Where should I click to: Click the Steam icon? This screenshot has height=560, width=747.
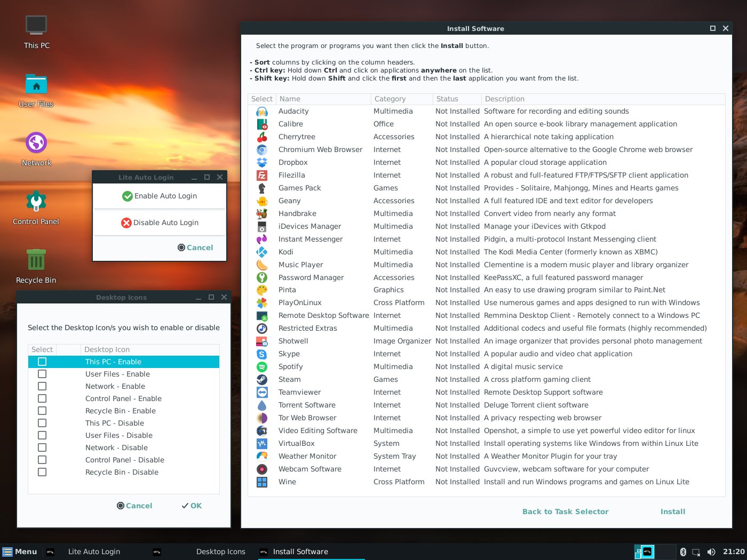pos(262,380)
